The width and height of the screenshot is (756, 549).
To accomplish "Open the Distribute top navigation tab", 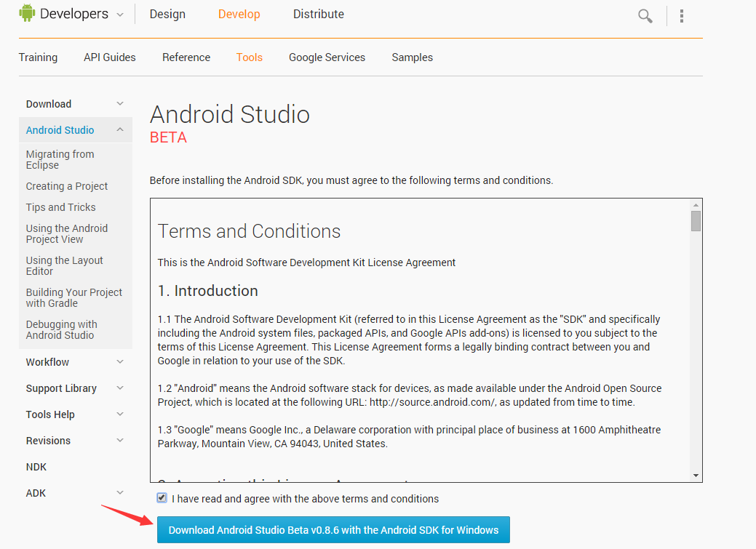I will point(319,15).
